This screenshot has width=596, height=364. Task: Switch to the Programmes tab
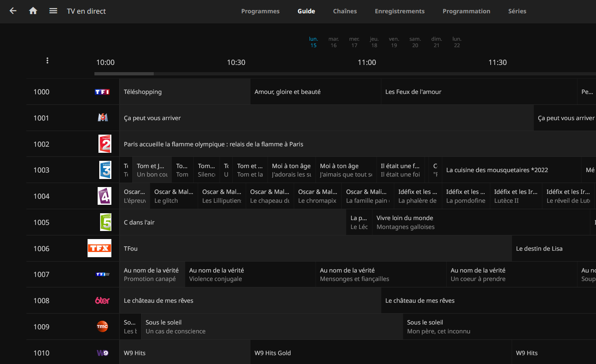coord(260,11)
